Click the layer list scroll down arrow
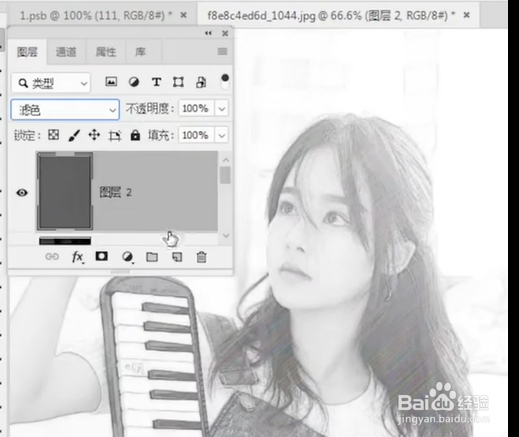Viewport: 519px width, 437px height. (226, 236)
